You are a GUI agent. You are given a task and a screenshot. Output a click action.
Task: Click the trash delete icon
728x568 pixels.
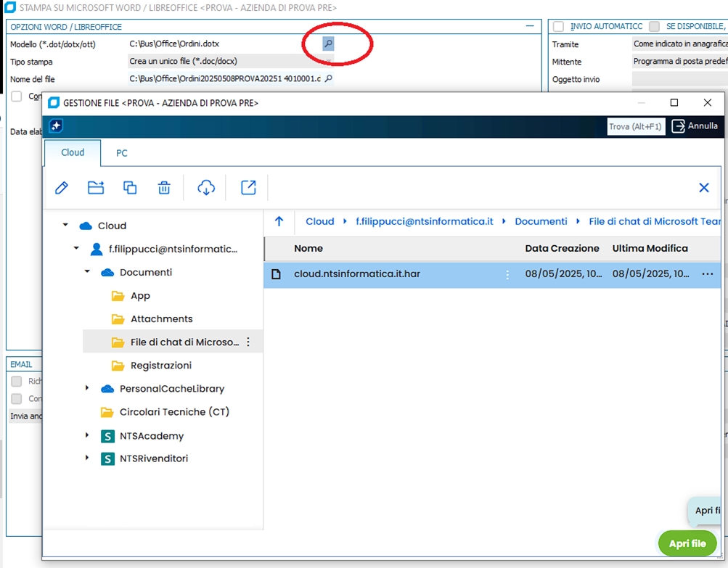coord(164,188)
